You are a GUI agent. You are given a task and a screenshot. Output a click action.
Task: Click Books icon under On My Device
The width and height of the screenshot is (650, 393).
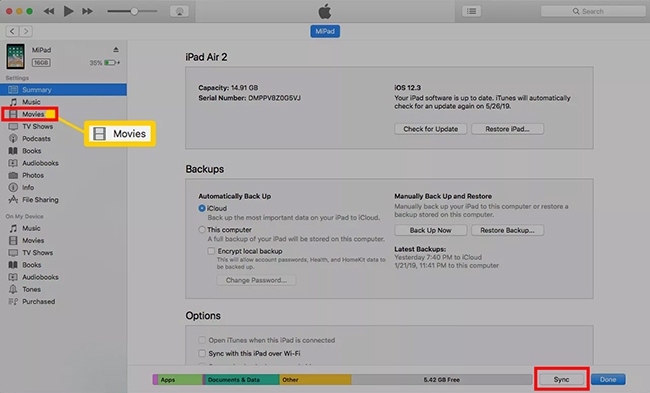(13, 264)
